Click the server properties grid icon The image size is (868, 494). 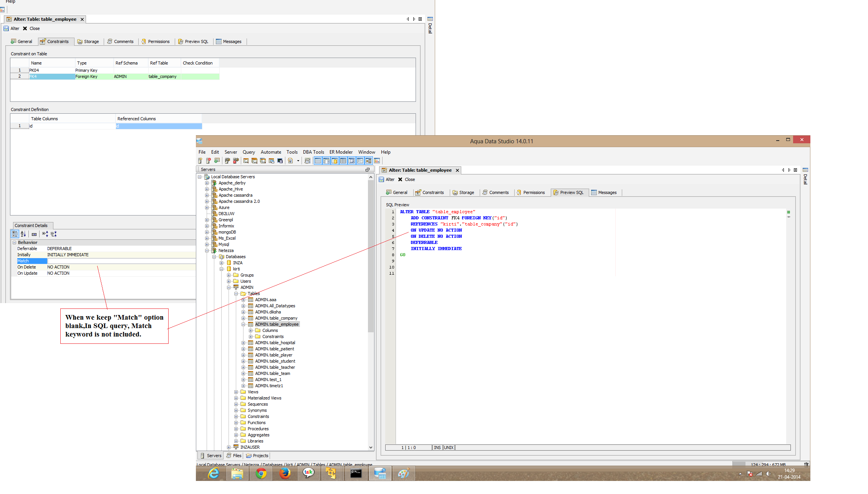(x=217, y=161)
